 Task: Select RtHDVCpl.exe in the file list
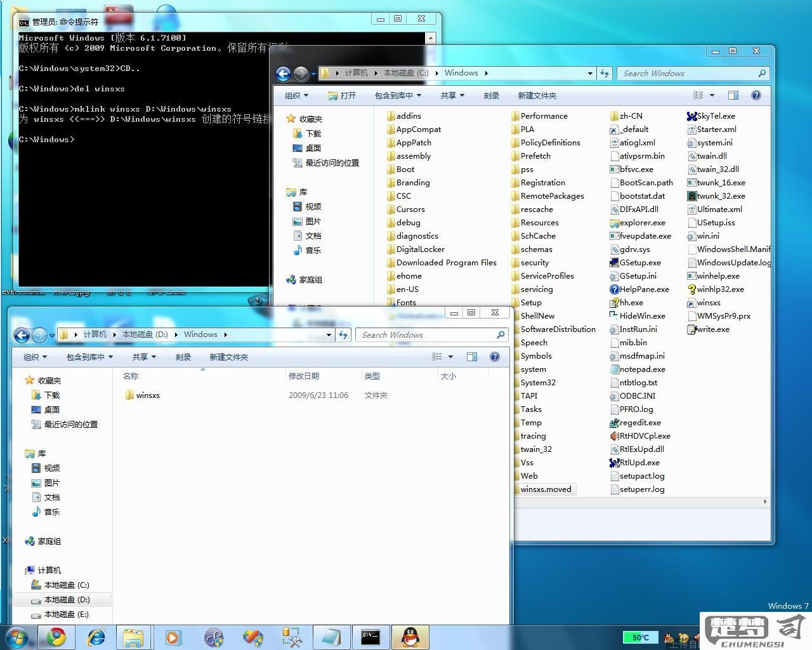[x=640, y=436]
